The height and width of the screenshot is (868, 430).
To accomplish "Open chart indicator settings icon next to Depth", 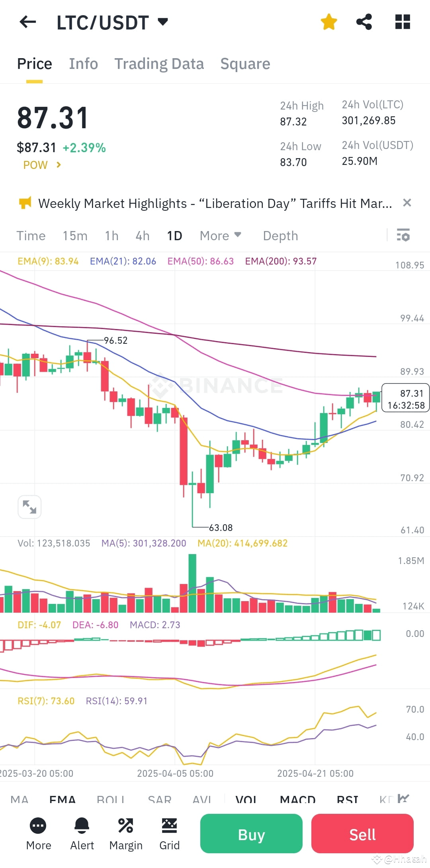I will [x=403, y=235].
